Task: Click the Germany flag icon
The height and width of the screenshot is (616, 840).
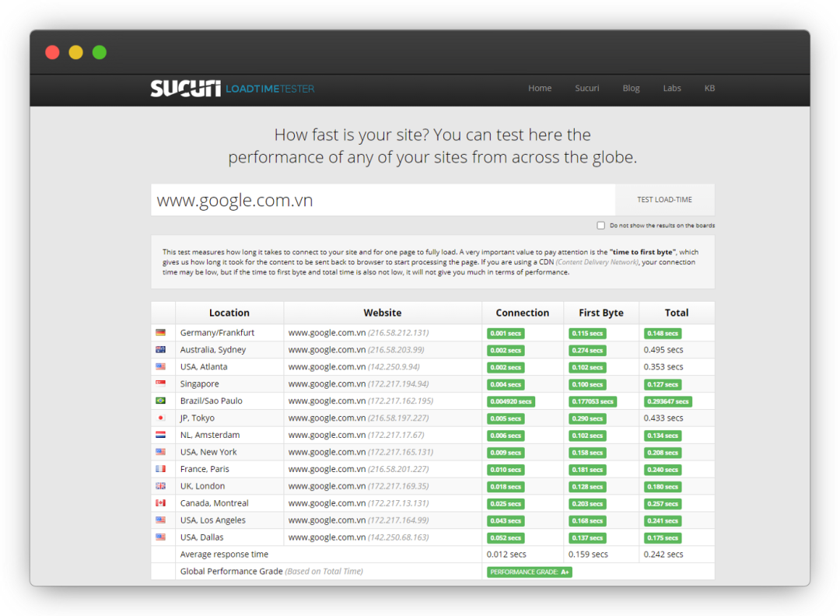Action: click(x=161, y=333)
